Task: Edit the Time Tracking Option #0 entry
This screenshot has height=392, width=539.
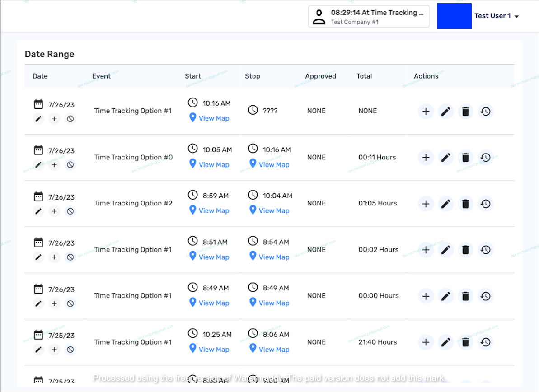Action: [446, 158]
